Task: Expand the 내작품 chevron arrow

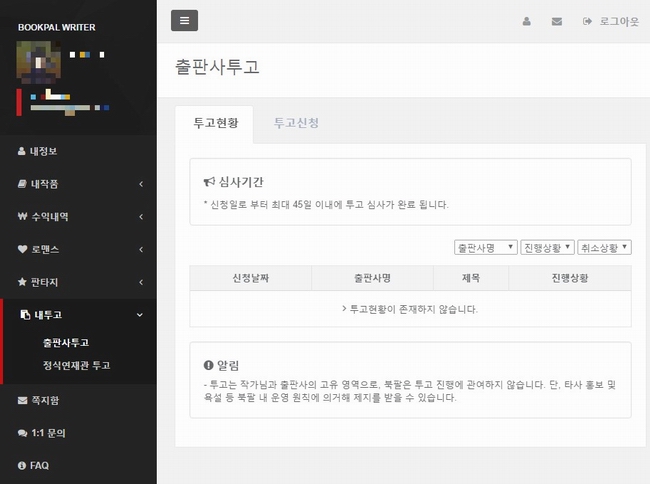Action: (x=141, y=184)
